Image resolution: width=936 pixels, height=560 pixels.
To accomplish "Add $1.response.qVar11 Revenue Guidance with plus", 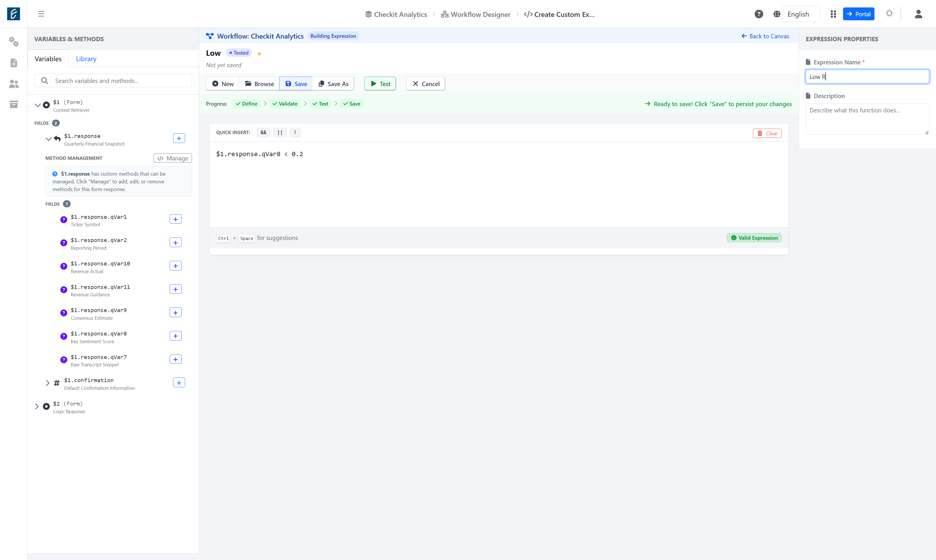I will click(176, 289).
